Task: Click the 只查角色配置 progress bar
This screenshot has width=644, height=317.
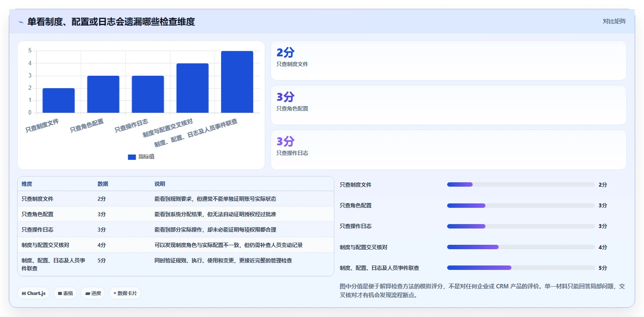Action: 521,206
